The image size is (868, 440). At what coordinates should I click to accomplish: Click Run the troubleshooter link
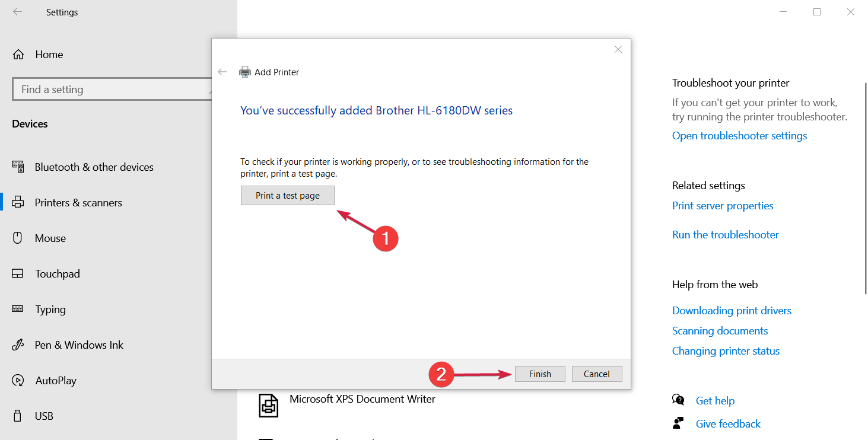726,235
